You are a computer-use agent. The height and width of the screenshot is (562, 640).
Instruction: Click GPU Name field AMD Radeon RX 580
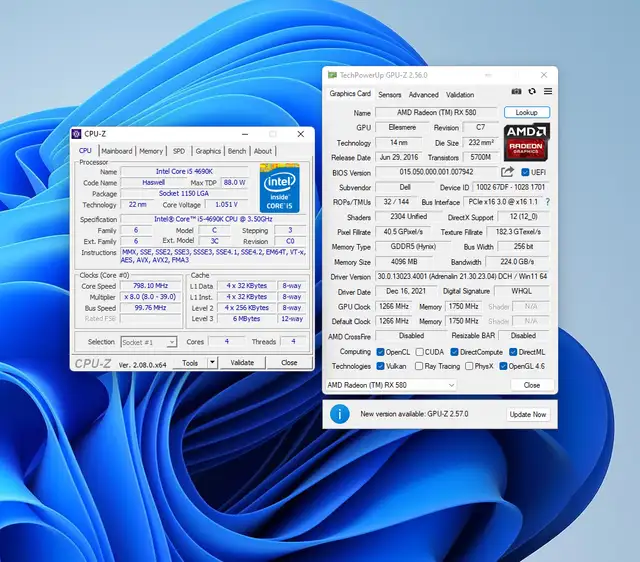click(x=436, y=112)
